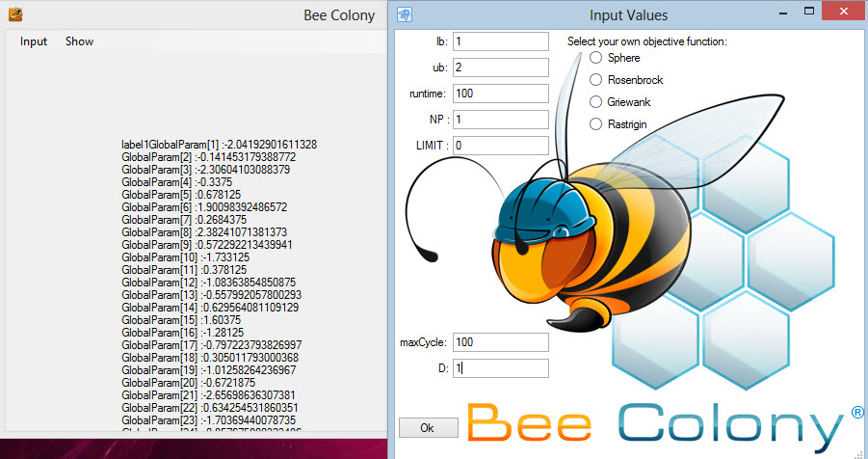Image resolution: width=868 pixels, height=459 pixels.
Task: Click the GlobalParam[7] :0.2684375 line
Action: coord(184,220)
